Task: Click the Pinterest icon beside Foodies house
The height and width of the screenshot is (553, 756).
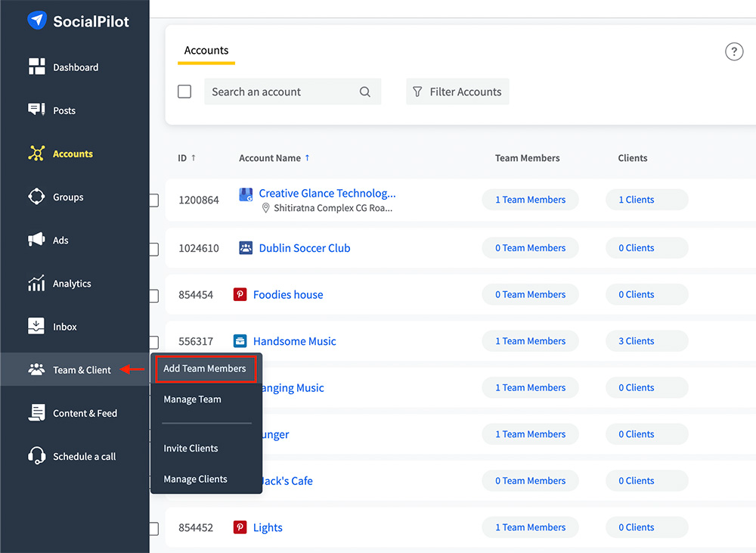Action: point(240,294)
